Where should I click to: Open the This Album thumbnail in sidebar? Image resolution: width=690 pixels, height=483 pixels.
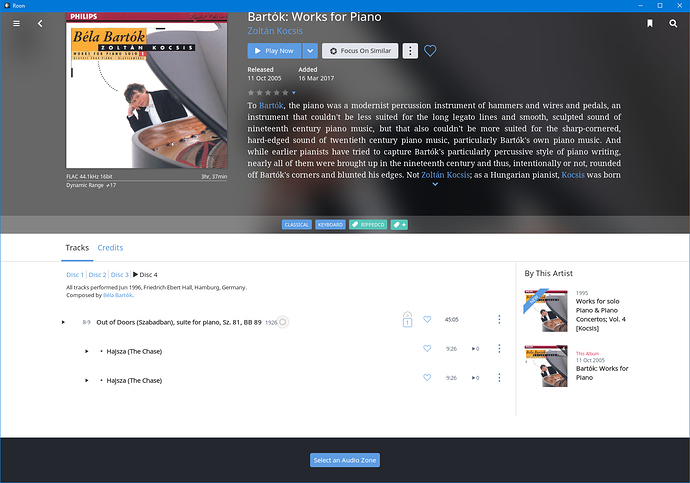click(x=546, y=366)
